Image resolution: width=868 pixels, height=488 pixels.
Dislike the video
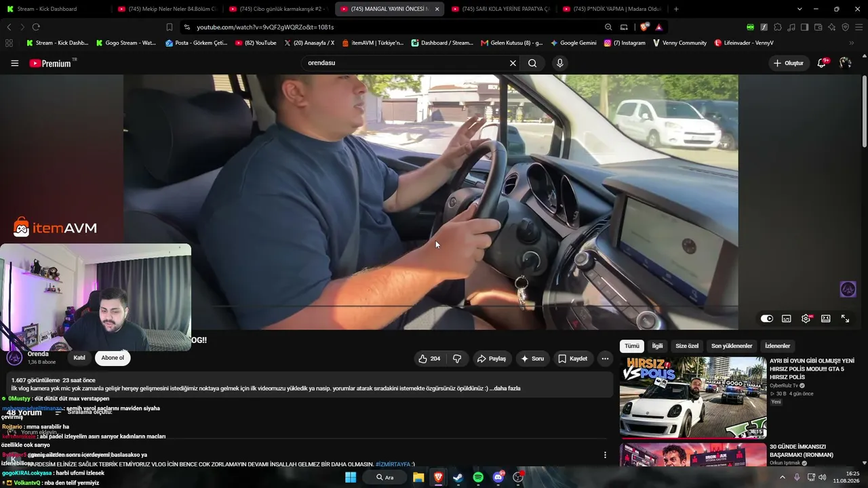457,359
